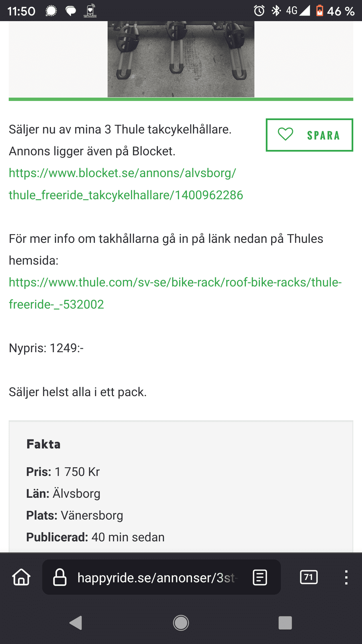Save the ad with SPARA button

(309, 135)
